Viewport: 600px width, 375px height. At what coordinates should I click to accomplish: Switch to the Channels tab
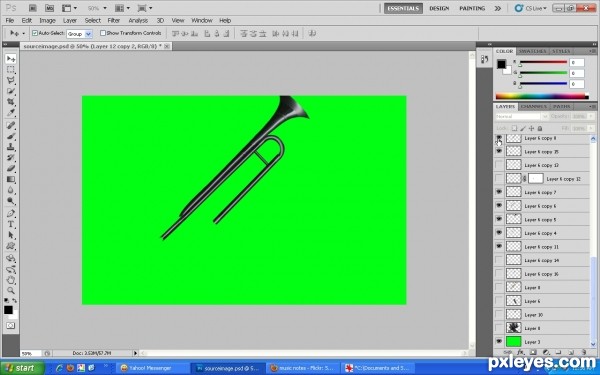[x=533, y=106]
